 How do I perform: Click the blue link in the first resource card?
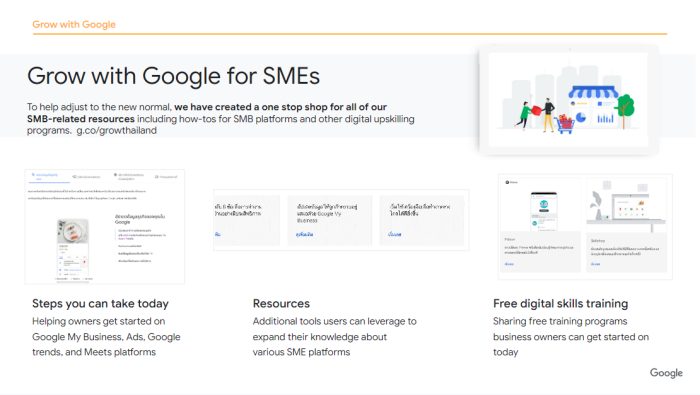(x=217, y=234)
